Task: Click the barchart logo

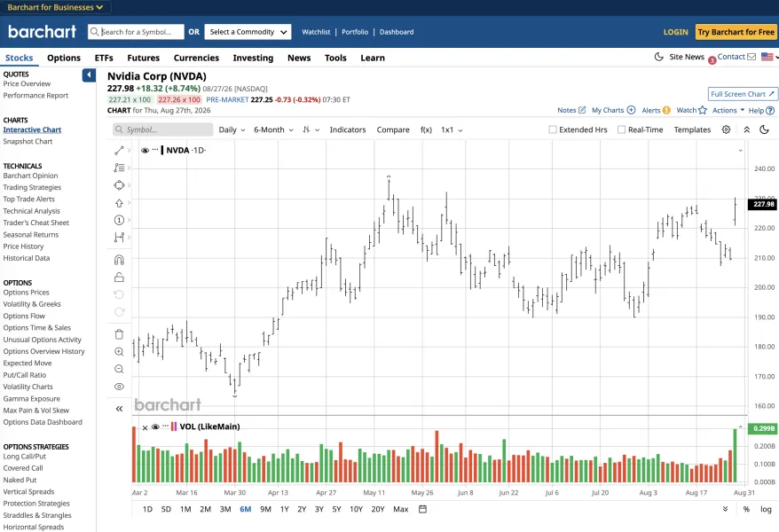Action: tap(43, 32)
